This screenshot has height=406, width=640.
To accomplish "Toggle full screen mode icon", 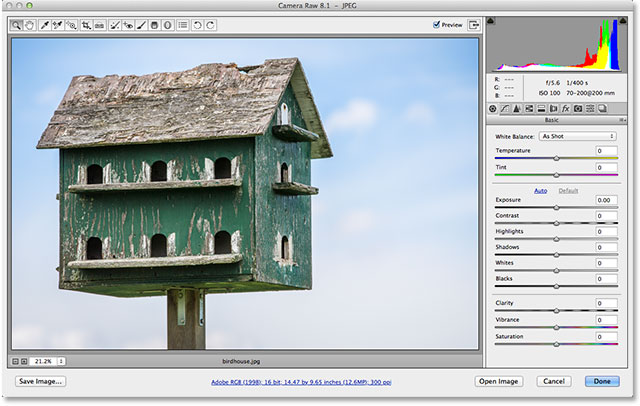I will 474,25.
